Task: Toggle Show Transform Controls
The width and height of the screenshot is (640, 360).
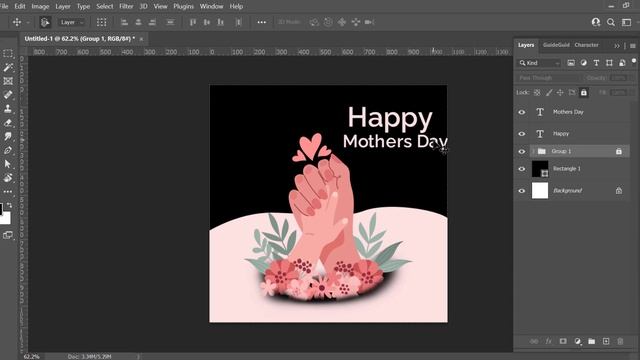Action: tap(101, 22)
